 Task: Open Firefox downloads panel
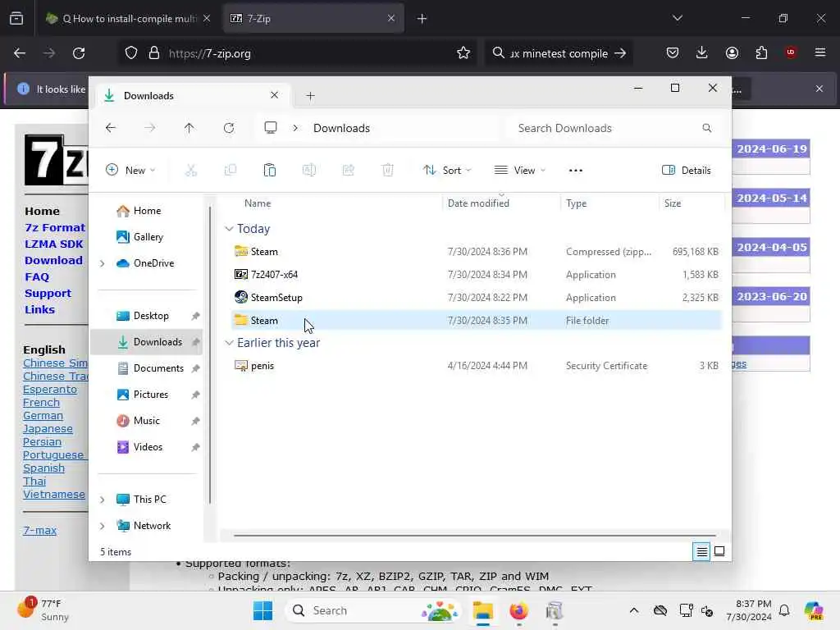pyautogui.click(x=702, y=52)
